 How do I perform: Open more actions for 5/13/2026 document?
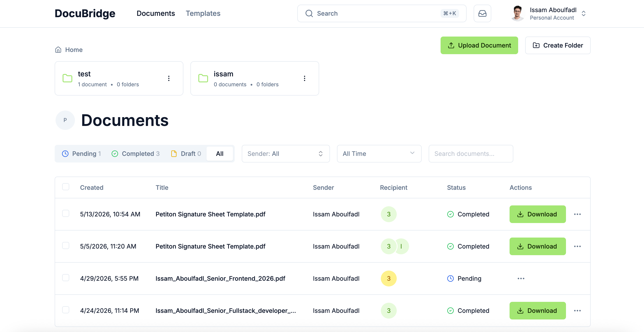pyautogui.click(x=577, y=214)
